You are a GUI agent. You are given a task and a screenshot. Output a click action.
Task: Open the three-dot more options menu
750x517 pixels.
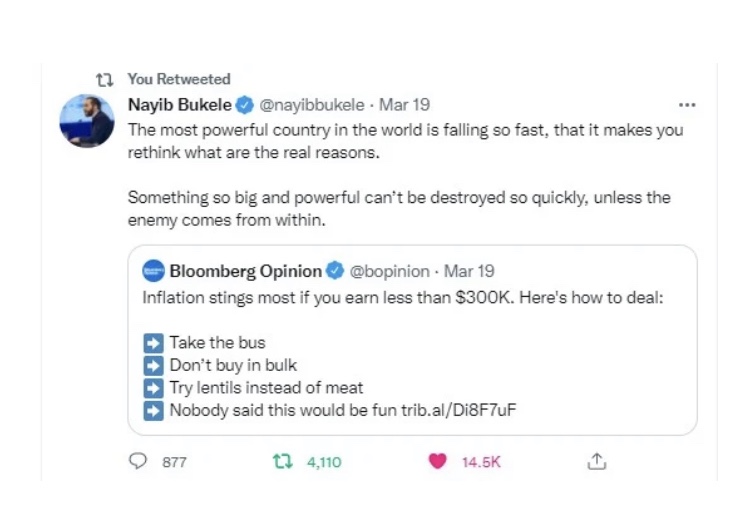(x=686, y=104)
